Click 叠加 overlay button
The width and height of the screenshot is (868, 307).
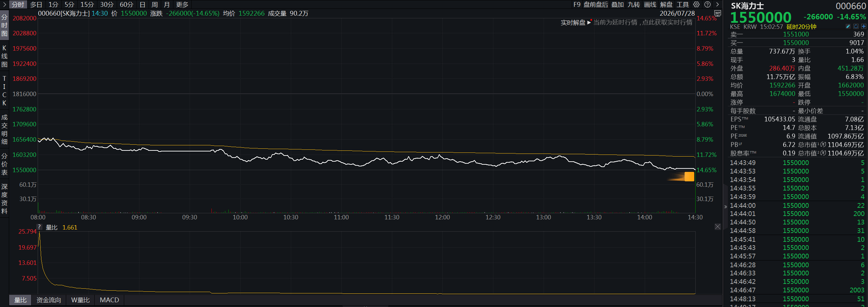point(618,4)
